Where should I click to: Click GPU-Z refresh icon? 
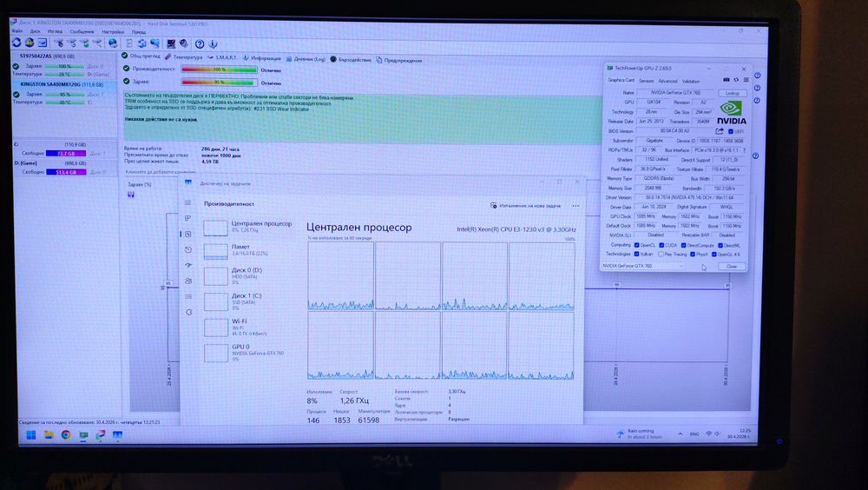(x=736, y=80)
